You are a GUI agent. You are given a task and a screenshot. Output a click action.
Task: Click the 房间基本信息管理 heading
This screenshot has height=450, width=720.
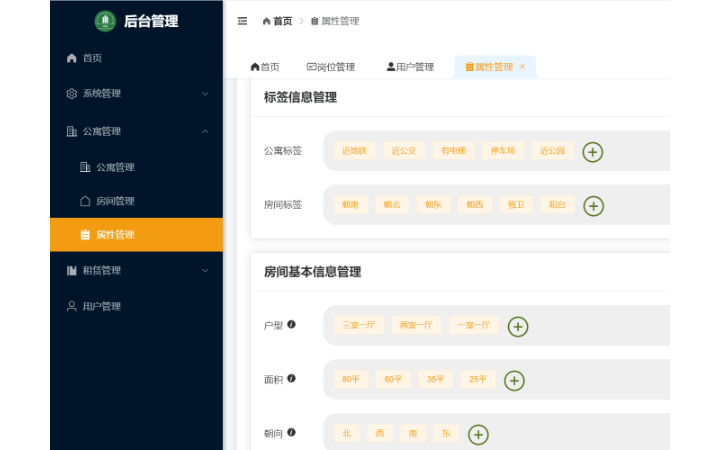[x=312, y=272]
